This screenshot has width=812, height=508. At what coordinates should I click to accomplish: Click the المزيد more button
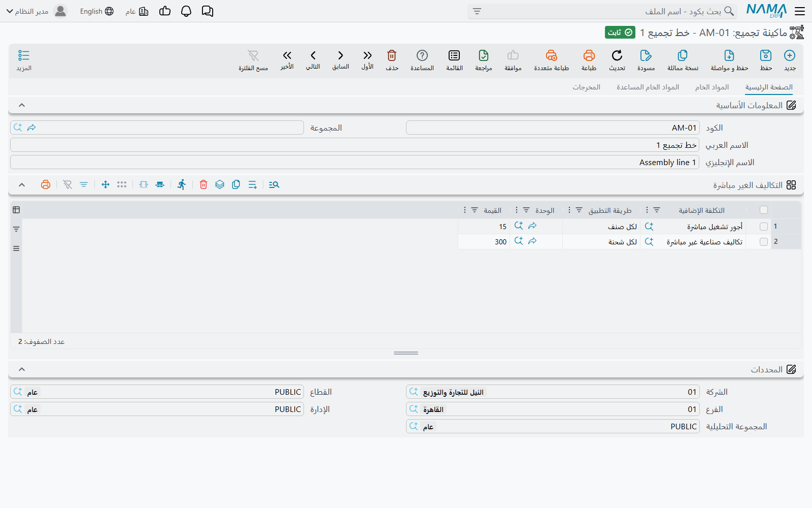pyautogui.click(x=24, y=60)
